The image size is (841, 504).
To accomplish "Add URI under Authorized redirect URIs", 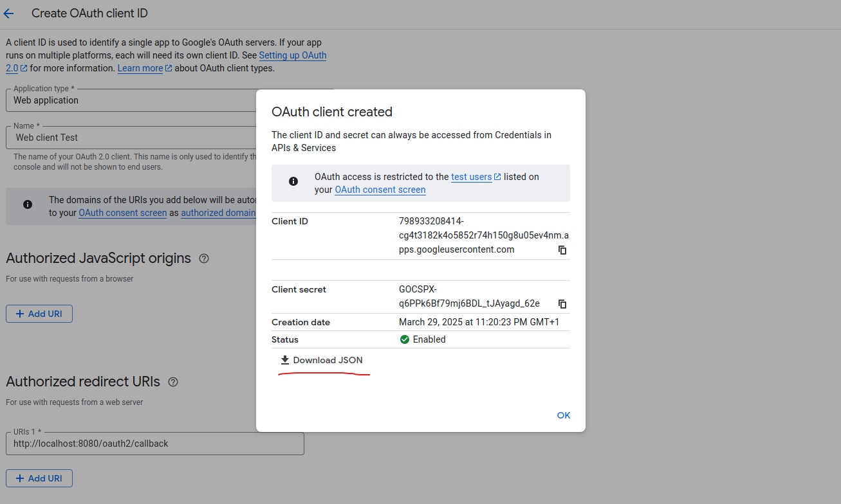I will (39, 478).
